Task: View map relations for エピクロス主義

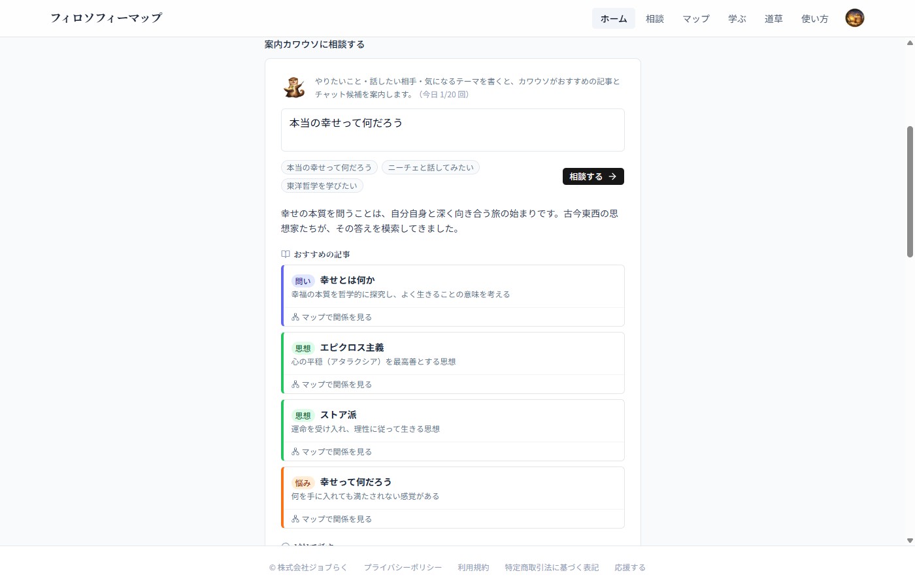Action: coord(332,384)
